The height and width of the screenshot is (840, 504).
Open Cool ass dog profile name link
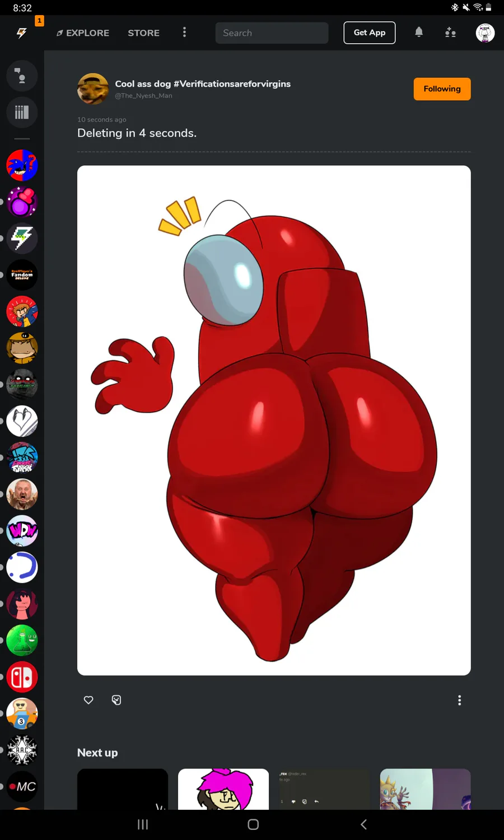[203, 83]
